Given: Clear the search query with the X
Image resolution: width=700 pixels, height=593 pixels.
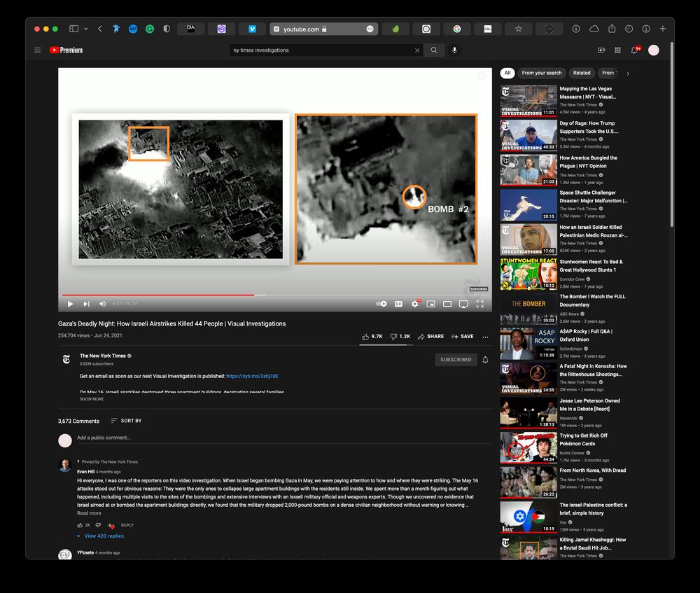Looking at the screenshot, I should [x=417, y=50].
